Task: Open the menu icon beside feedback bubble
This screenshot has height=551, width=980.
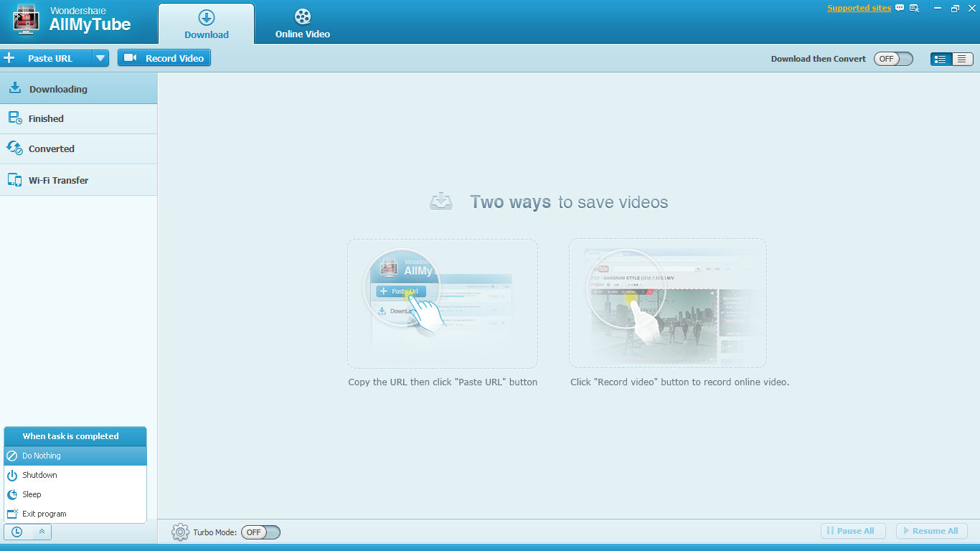Action: pyautogui.click(x=915, y=9)
